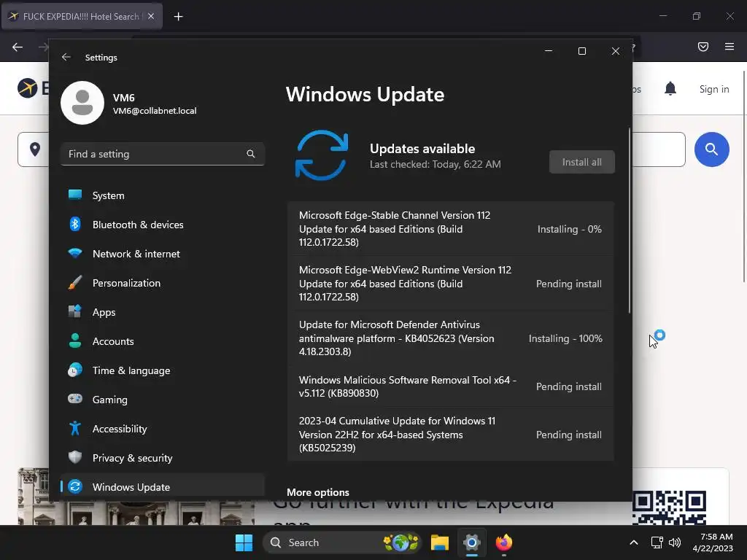
Task: Click Firefox browser back arrow
Action: tap(18, 47)
